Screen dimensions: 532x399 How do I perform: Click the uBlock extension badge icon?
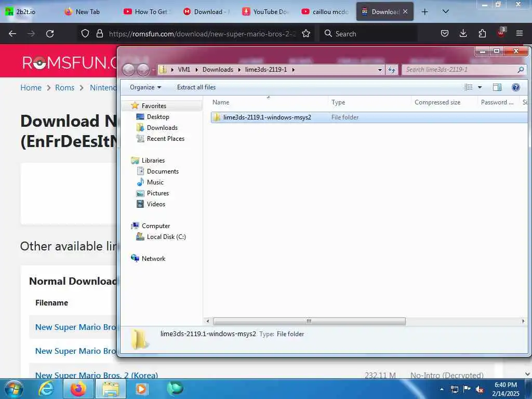point(501,33)
